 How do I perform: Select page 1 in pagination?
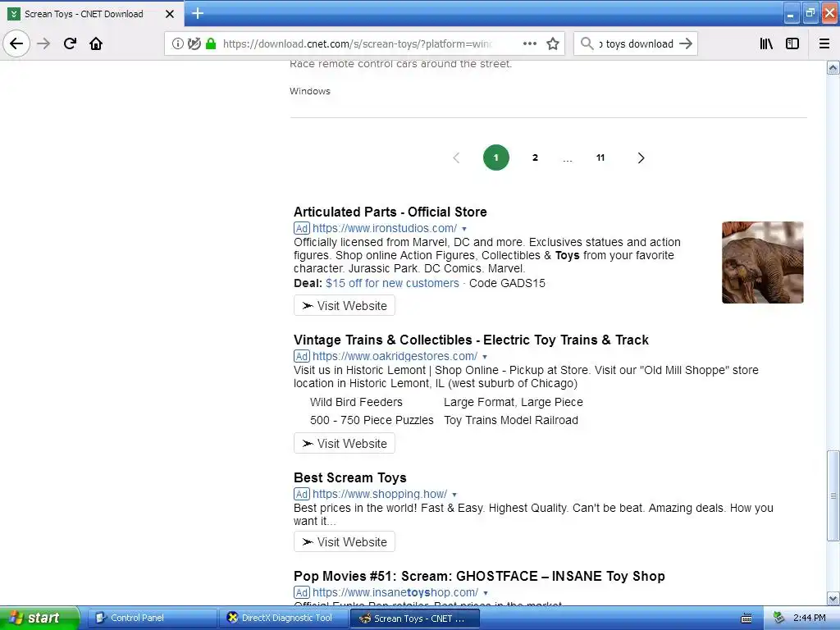496,157
